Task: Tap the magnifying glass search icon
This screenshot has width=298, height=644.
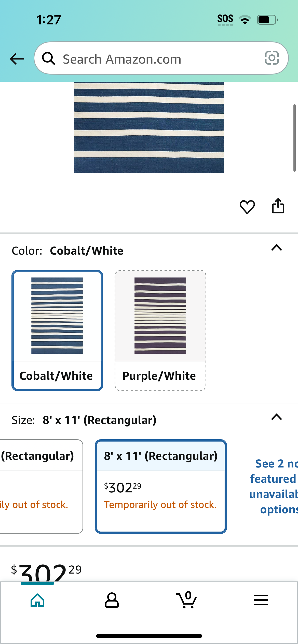Action: [x=48, y=58]
